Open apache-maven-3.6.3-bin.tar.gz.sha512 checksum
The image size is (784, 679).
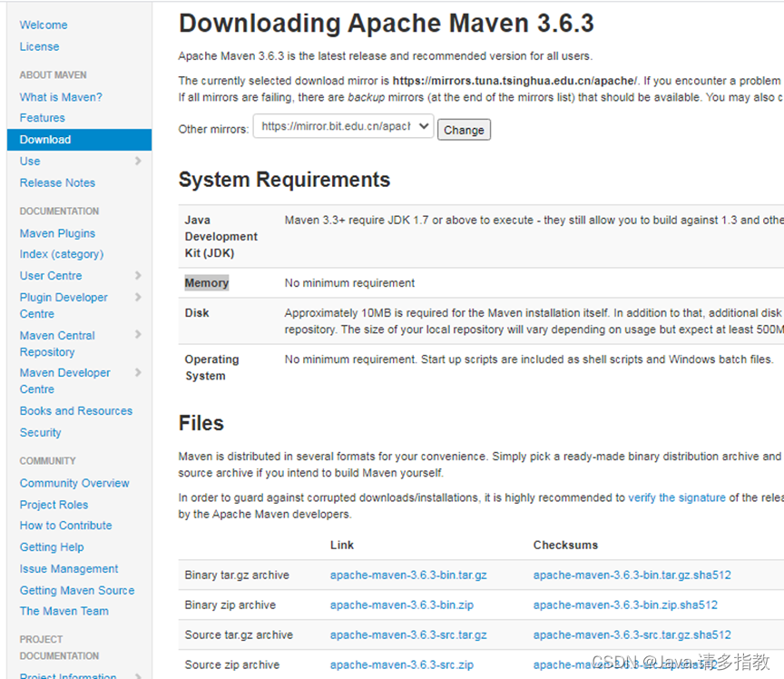632,575
